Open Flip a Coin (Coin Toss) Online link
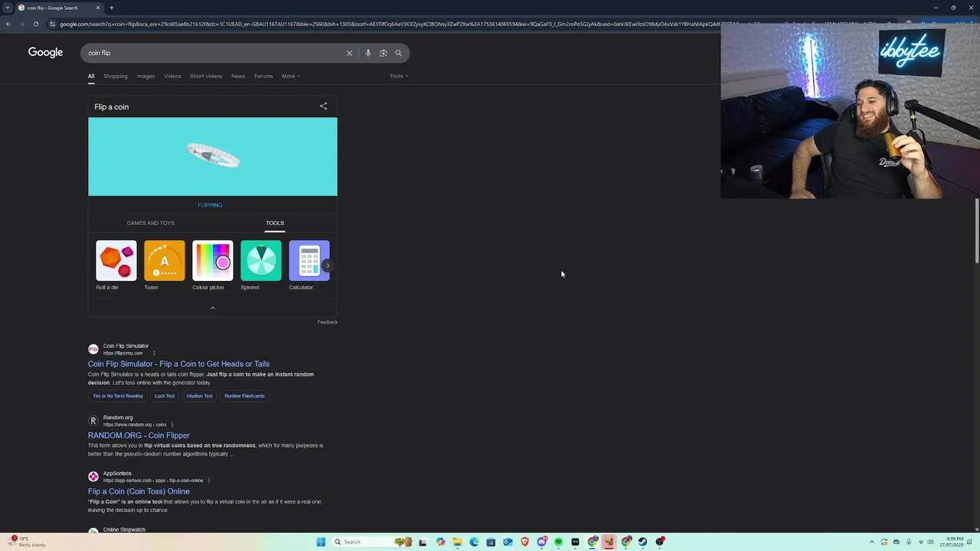Viewport: 980px width, 551px height. [x=139, y=491]
